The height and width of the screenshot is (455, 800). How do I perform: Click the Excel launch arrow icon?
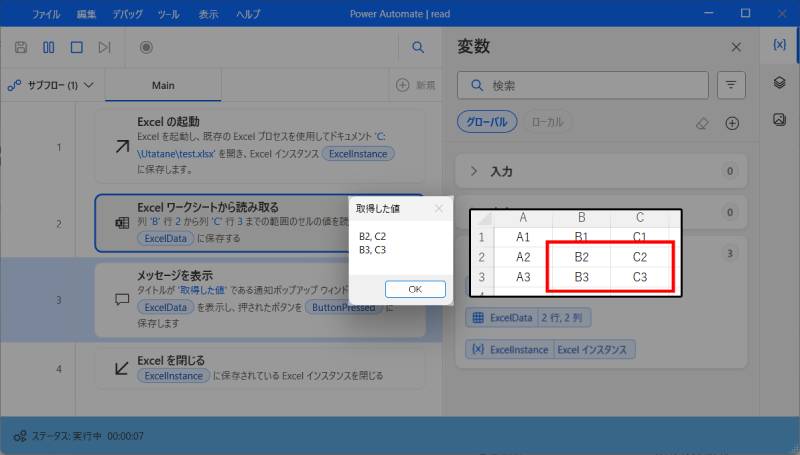click(x=122, y=146)
